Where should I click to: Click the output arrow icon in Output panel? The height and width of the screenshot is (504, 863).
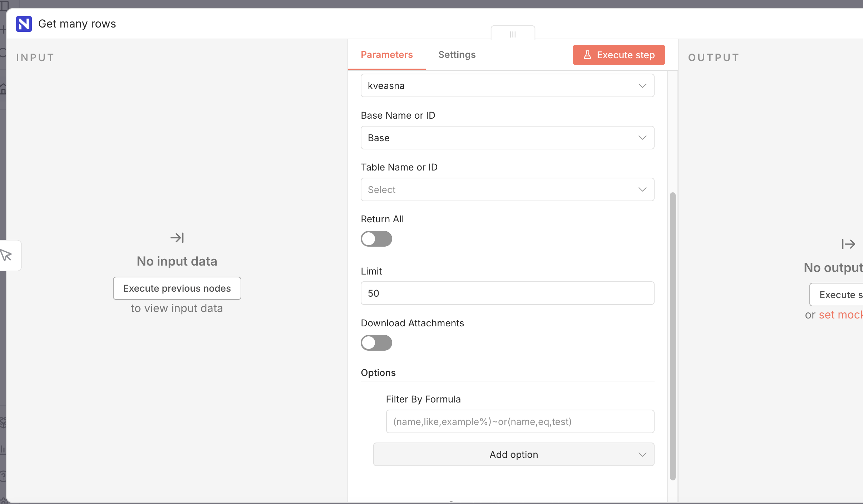click(x=848, y=244)
